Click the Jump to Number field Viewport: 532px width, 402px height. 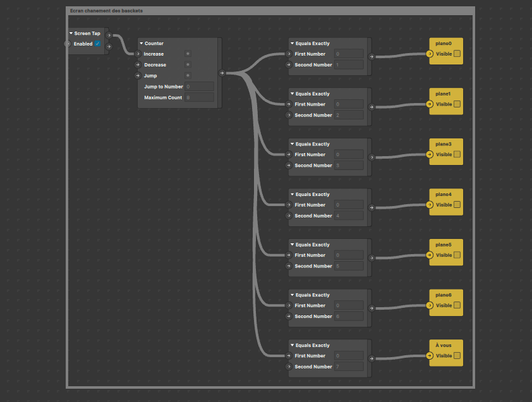[199, 87]
